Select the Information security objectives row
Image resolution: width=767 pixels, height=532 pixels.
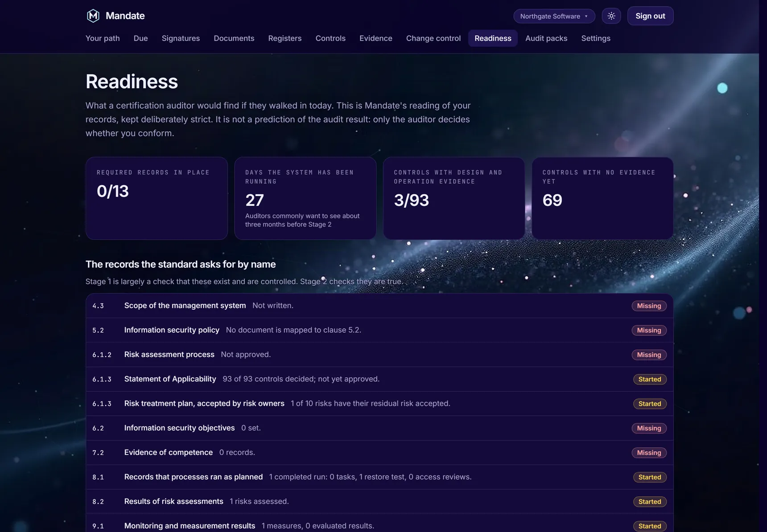[379, 428]
